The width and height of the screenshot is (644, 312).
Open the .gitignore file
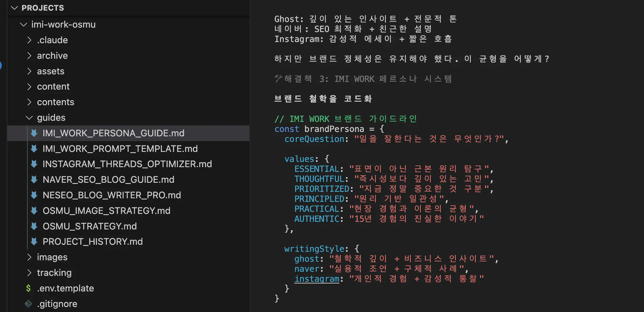click(x=57, y=304)
